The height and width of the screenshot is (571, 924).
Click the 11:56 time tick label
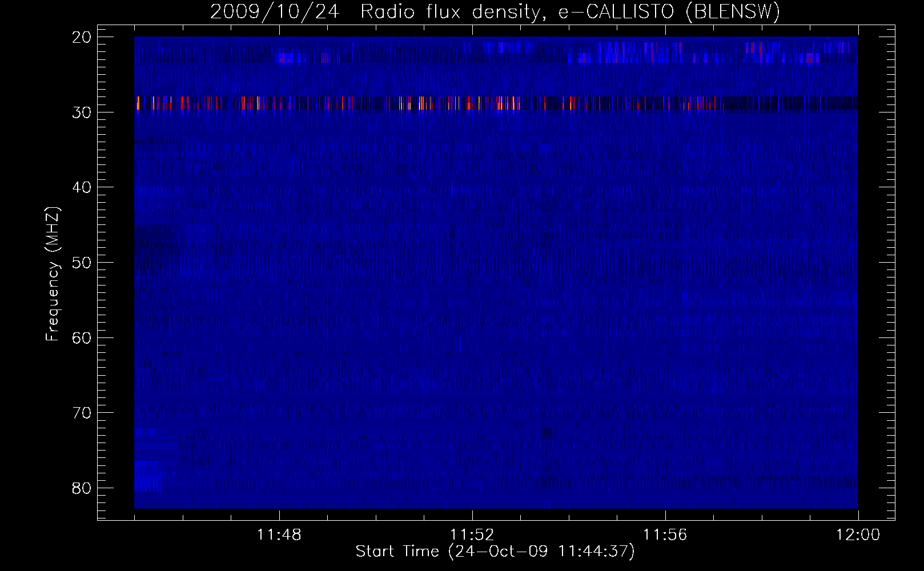665,535
